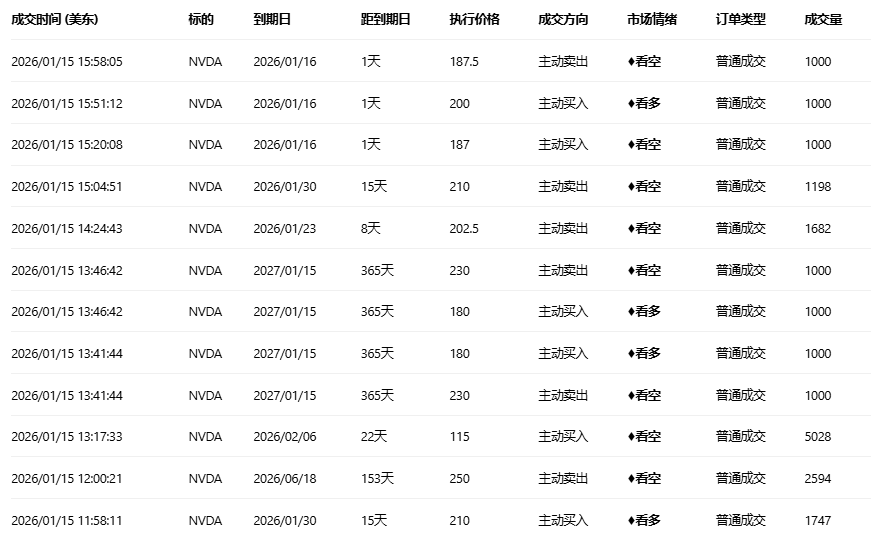The width and height of the screenshot is (871, 541).
Task: Click the 看多 sentiment icon in the 11:58:11 row
Action: point(631,521)
